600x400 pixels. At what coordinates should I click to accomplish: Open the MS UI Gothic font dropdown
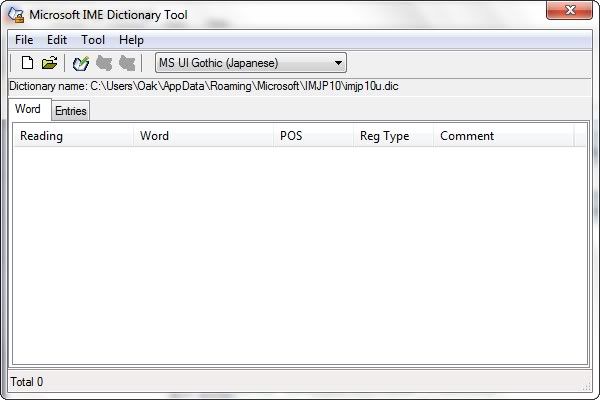pos(251,63)
